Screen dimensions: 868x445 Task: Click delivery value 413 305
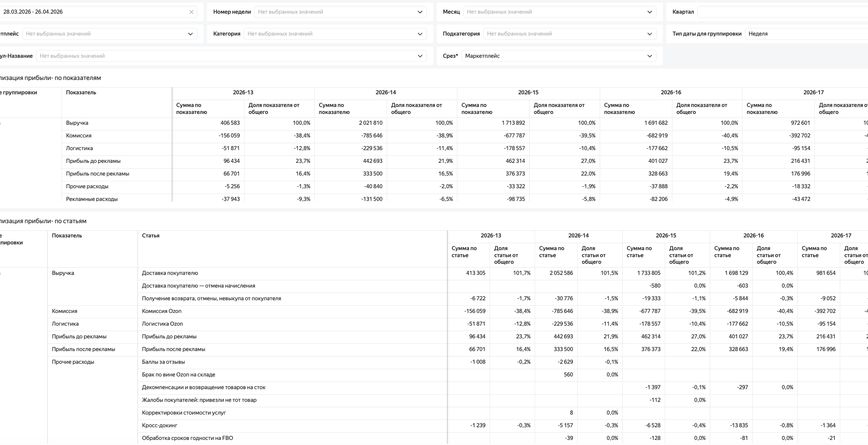click(x=476, y=273)
